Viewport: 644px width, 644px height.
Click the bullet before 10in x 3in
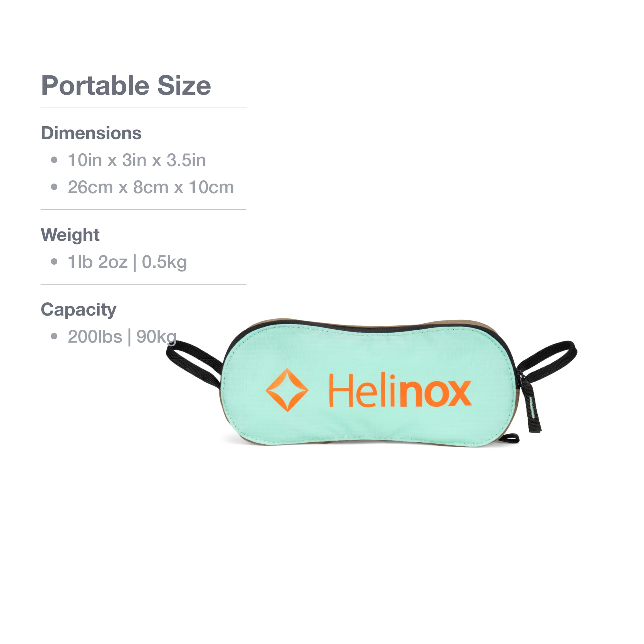[54, 160]
